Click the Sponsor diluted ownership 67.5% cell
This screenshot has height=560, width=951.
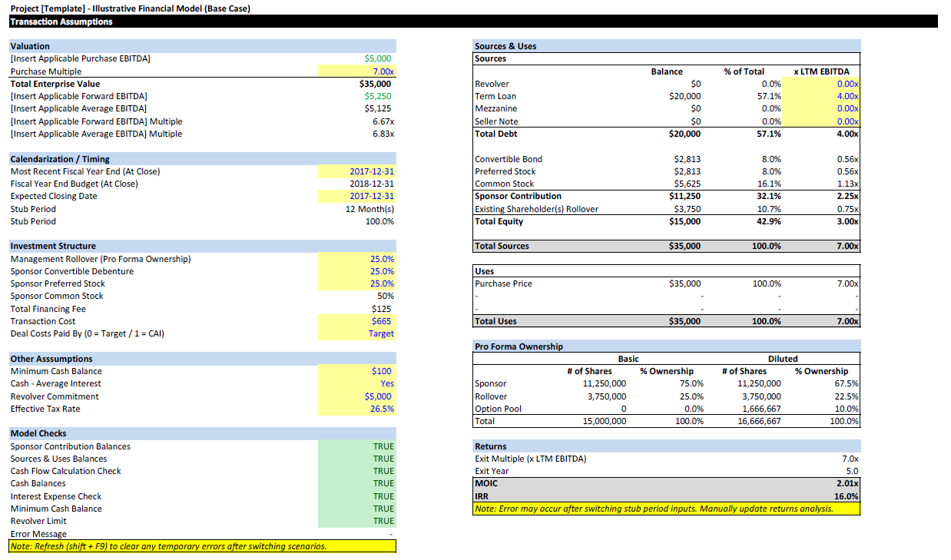tap(847, 383)
